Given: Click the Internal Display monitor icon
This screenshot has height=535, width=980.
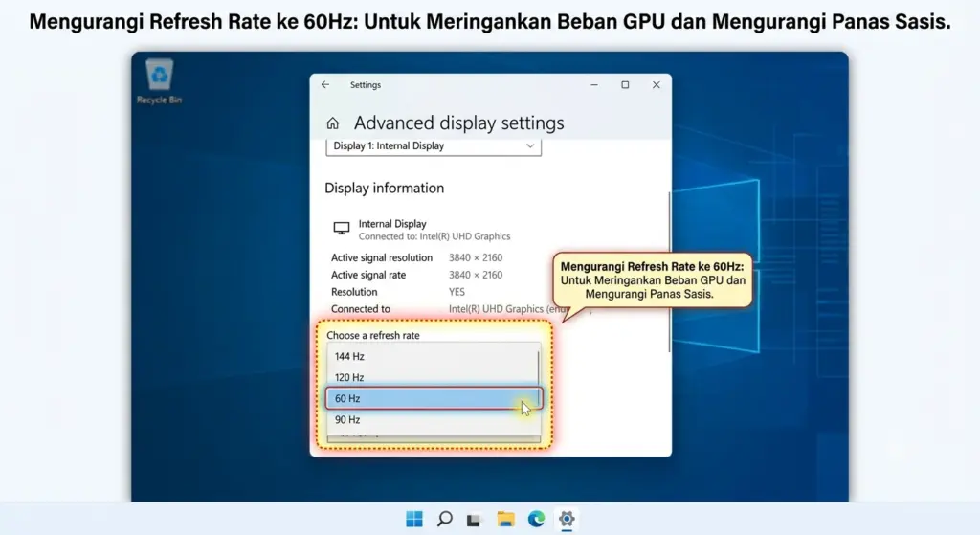Looking at the screenshot, I should click(342, 228).
